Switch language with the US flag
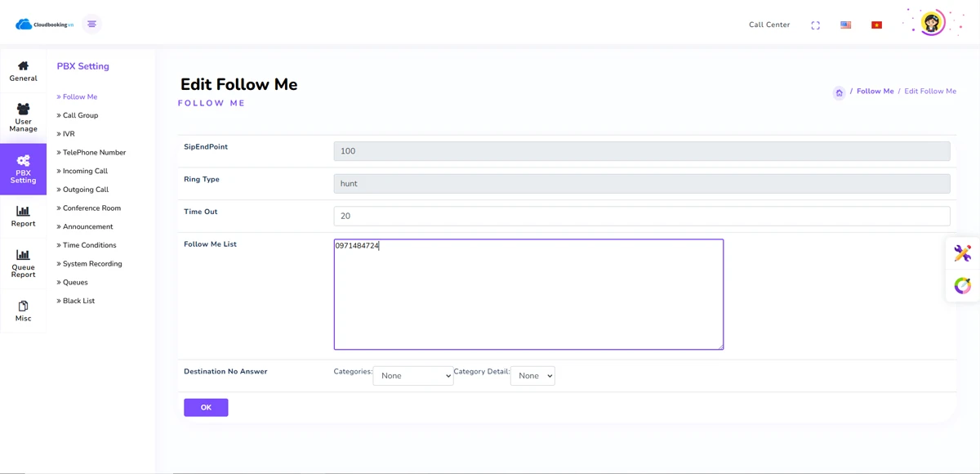Viewport: 980px width, 474px height. (845, 25)
